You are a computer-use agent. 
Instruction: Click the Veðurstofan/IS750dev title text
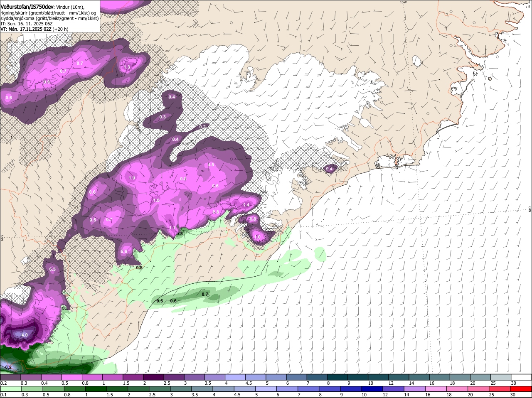tap(27, 7)
